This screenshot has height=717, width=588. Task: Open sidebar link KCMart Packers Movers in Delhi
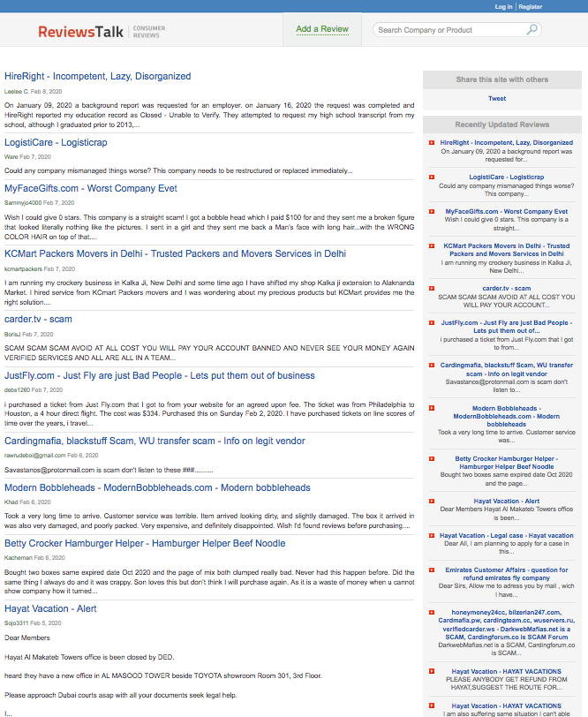coord(507,250)
